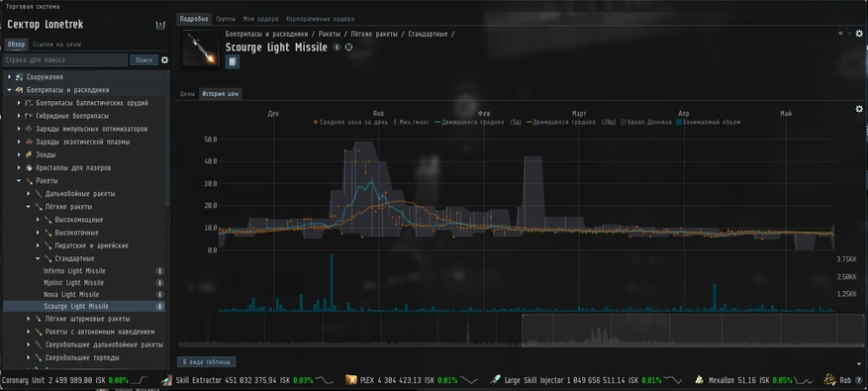
Task: Toggle Движущееся среднее (5д) legend series
Action: point(478,122)
